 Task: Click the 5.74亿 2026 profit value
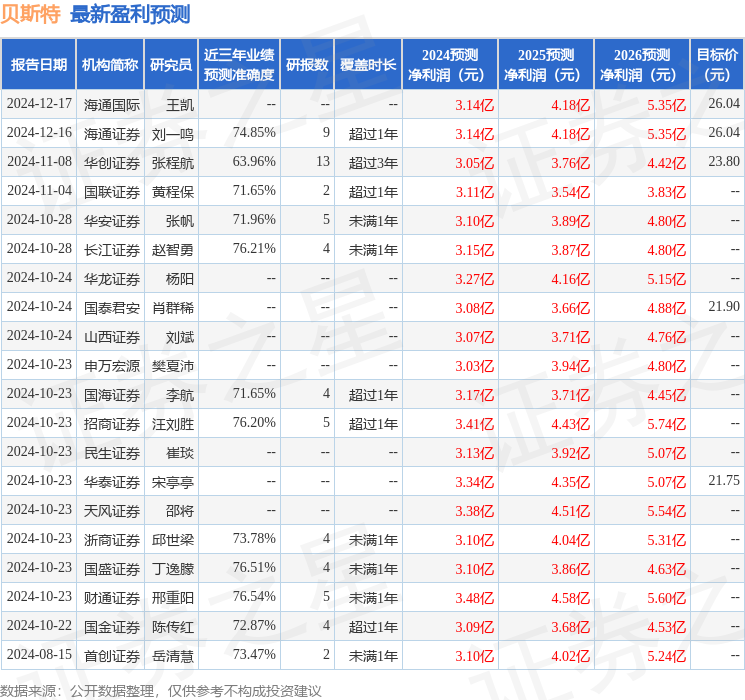pos(667,424)
